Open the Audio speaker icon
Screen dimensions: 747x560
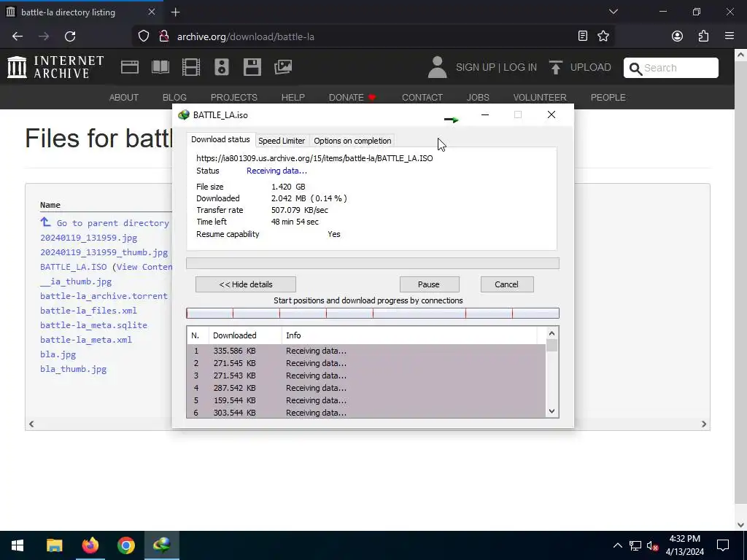coord(222,67)
